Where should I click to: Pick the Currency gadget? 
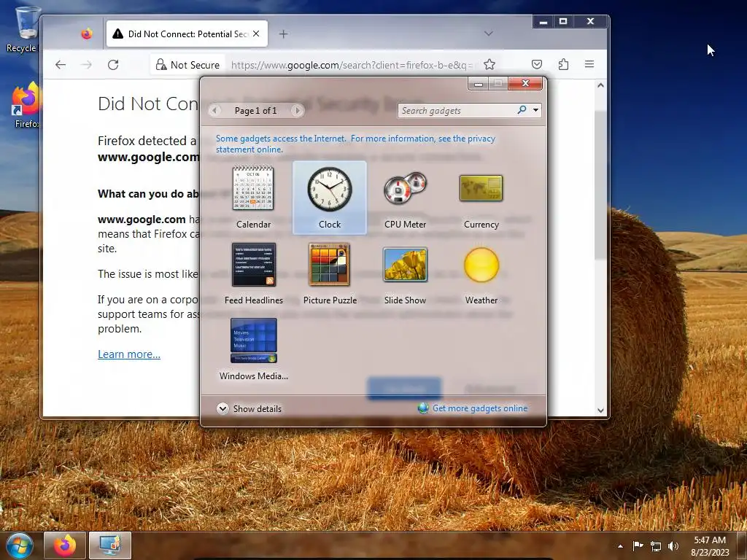pyautogui.click(x=481, y=197)
